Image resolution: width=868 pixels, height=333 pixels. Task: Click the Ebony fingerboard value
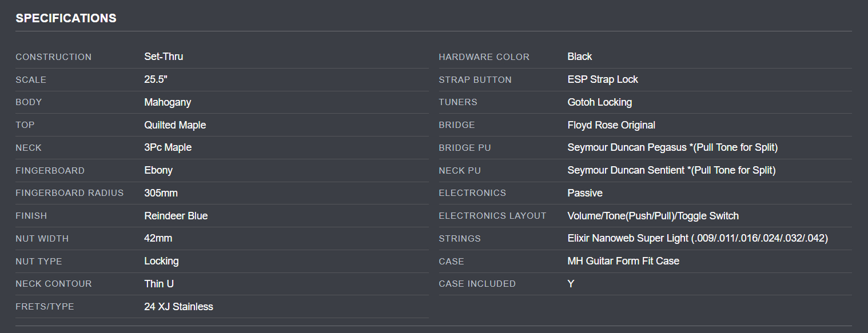coord(158,170)
